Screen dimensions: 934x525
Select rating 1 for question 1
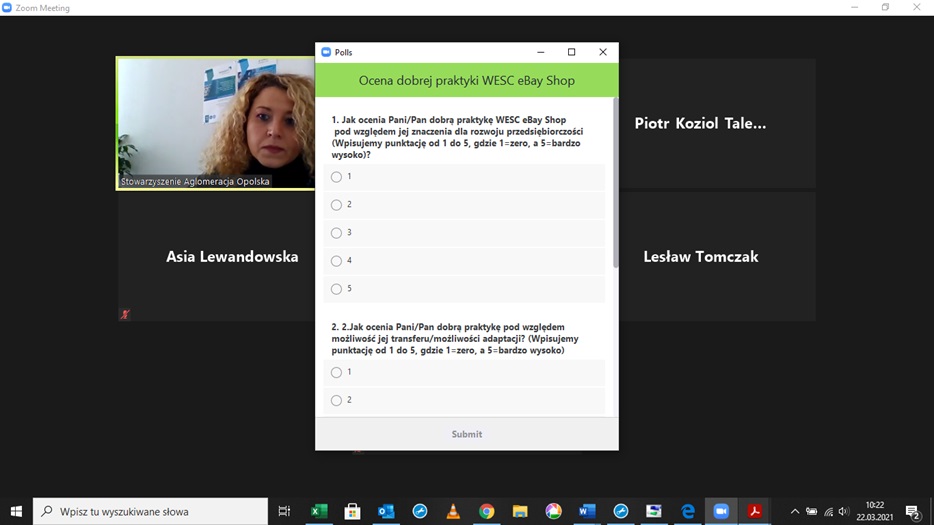tap(336, 177)
